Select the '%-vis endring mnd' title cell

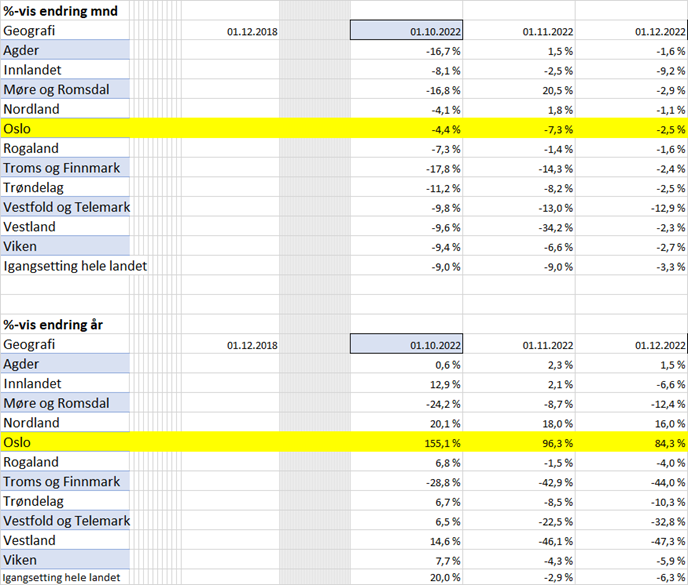point(61,11)
